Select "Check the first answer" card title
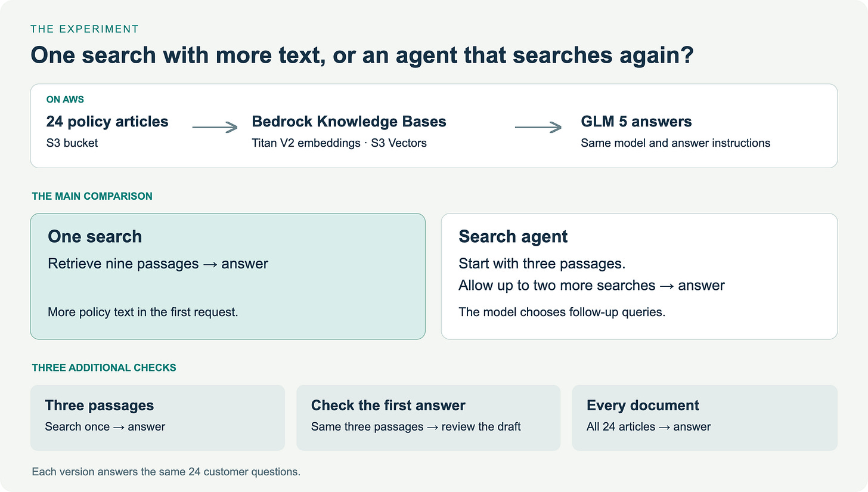Image resolution: width=868 pixels, height=492 pixels. click(388, 406)
